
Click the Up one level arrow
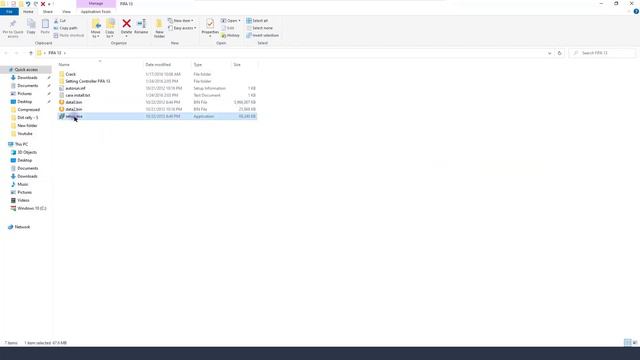tap(31, 53)
